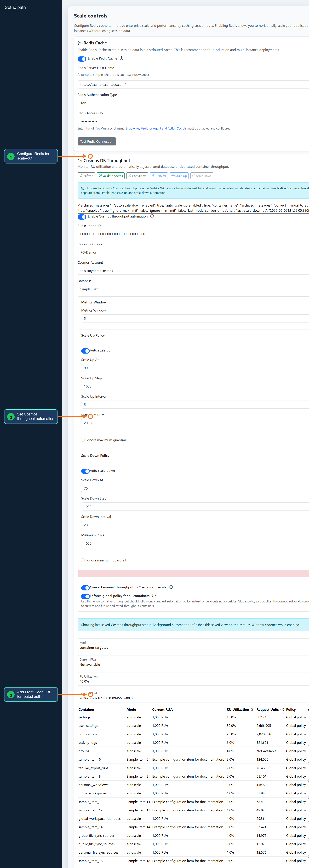This screenshot has width=309, height=868.
Task: Click info icon beside Enable Redis Cache
Action: pos(121,58)
